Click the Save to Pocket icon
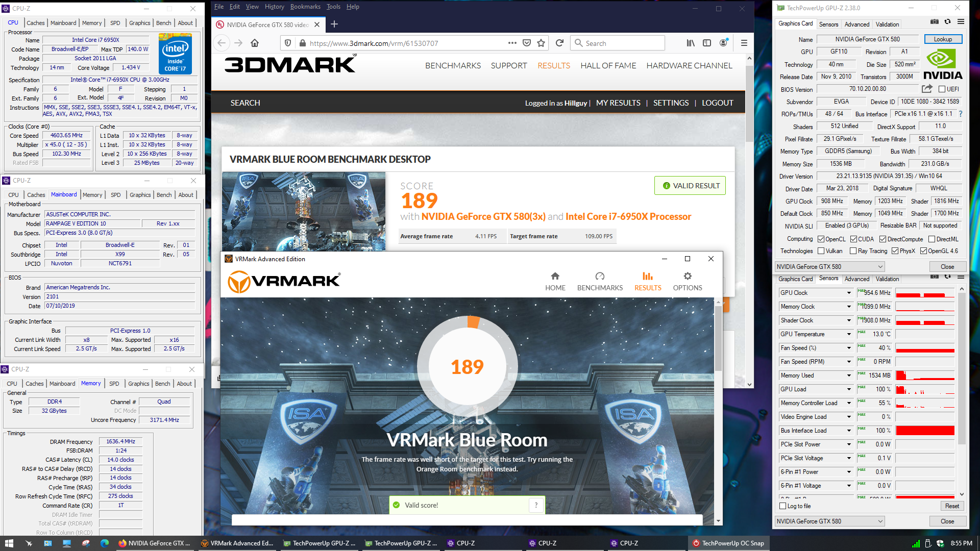Viewport: 980px width, 551px height. 527,43
